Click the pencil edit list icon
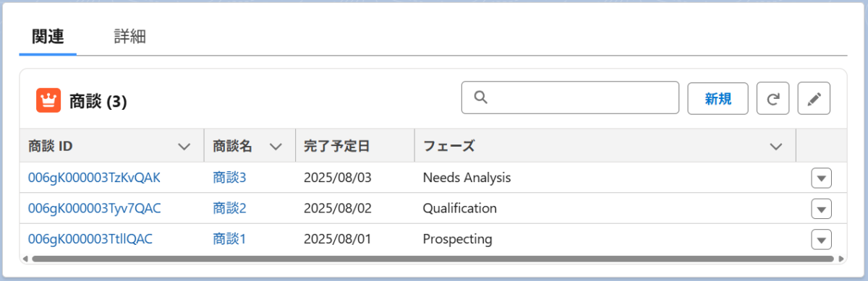 coord(814,98)
